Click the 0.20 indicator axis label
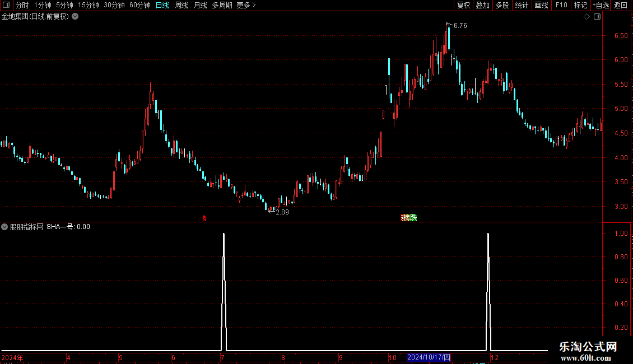Viewport: 633px width, 364px height. [x=621, y=327]
